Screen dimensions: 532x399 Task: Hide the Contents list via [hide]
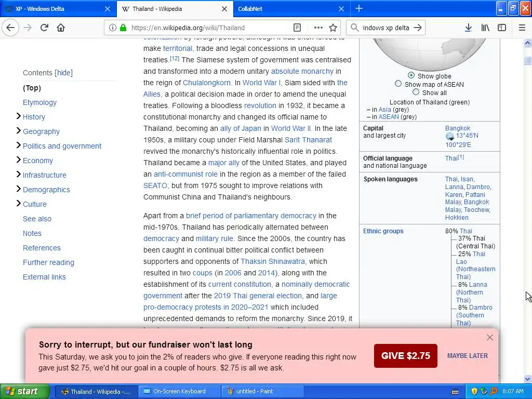[x=63, y=73]
